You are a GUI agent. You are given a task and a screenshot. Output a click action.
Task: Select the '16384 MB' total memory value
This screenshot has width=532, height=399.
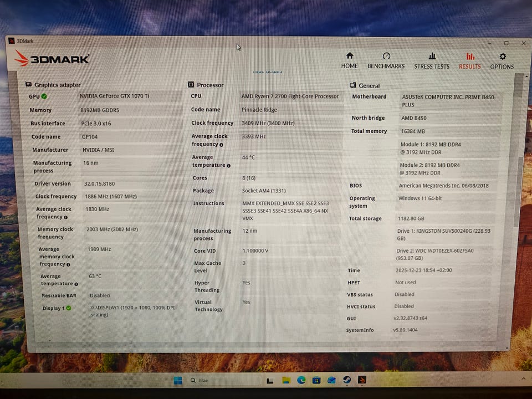(x=413, y=131)
